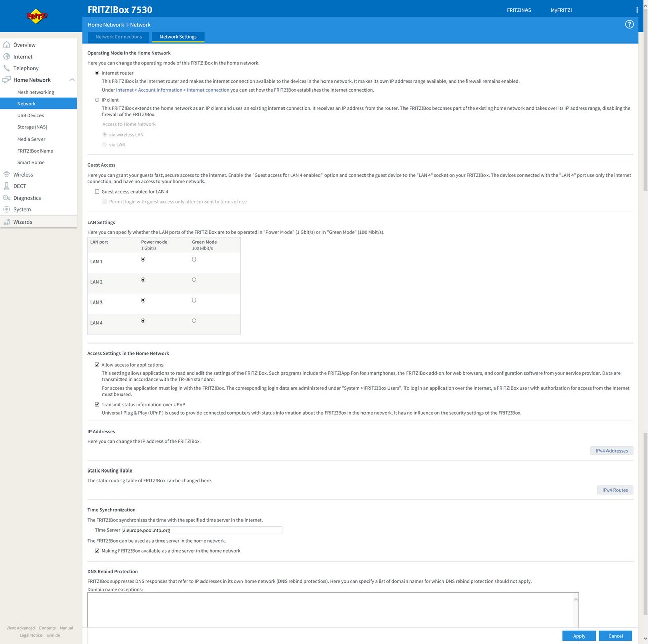Screen dimensions: 648x644
Task: Click the Cancel button
Action: [x=616, y=636]
